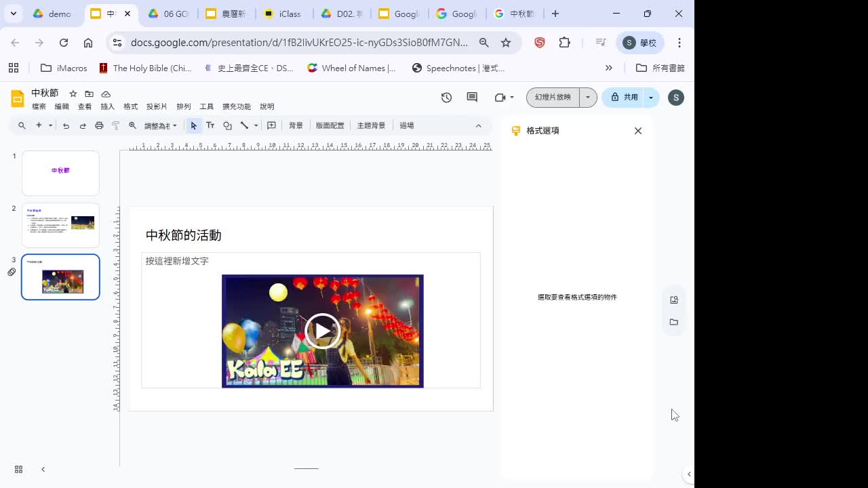
Task: Star the 中秋節 presentation
Action: coord(73,94)
